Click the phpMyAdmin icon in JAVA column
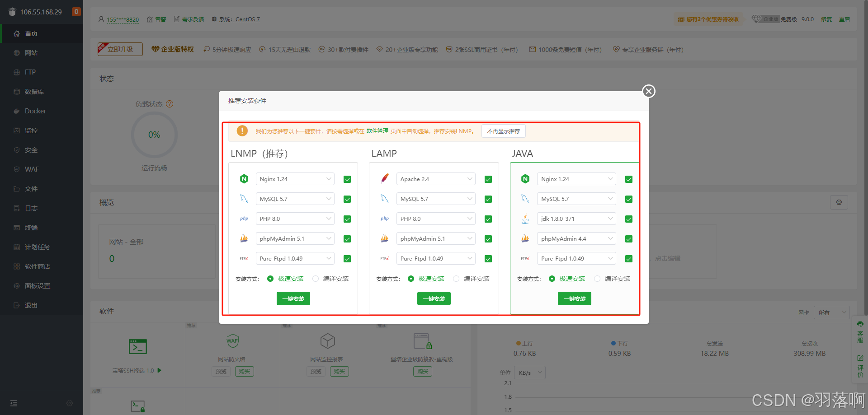Screen dimensions: 868x415 525,238
